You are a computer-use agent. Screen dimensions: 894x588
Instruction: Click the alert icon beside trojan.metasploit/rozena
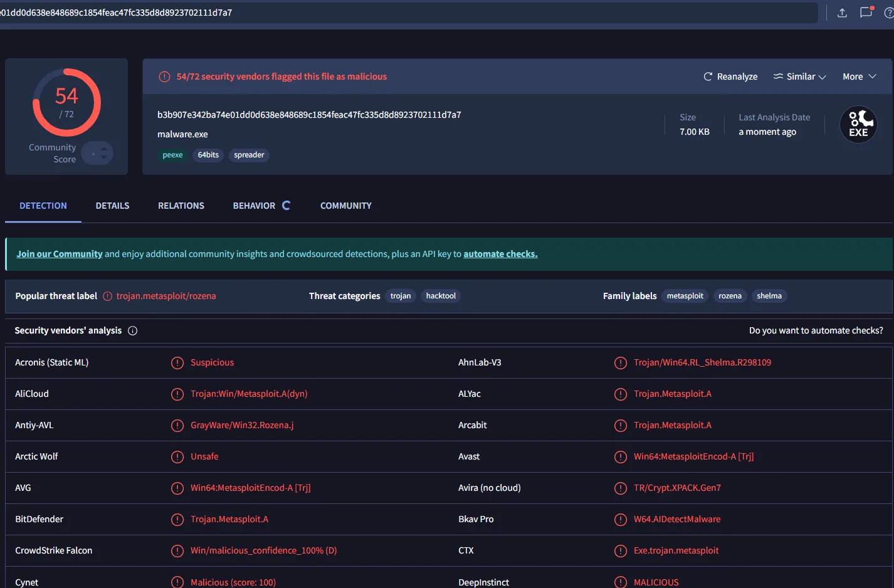coord(108,297)
